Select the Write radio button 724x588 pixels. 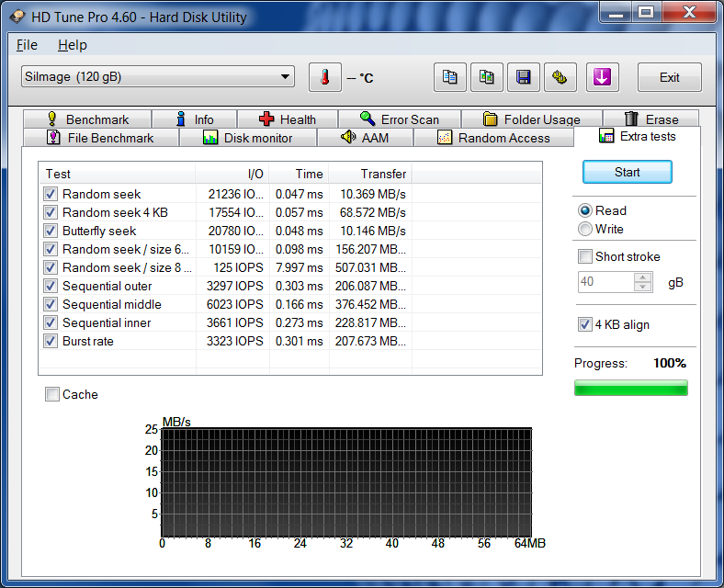(585, 229)
